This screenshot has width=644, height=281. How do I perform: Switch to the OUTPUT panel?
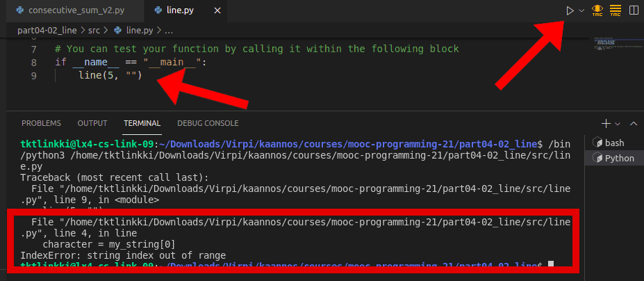click(92, 123)
